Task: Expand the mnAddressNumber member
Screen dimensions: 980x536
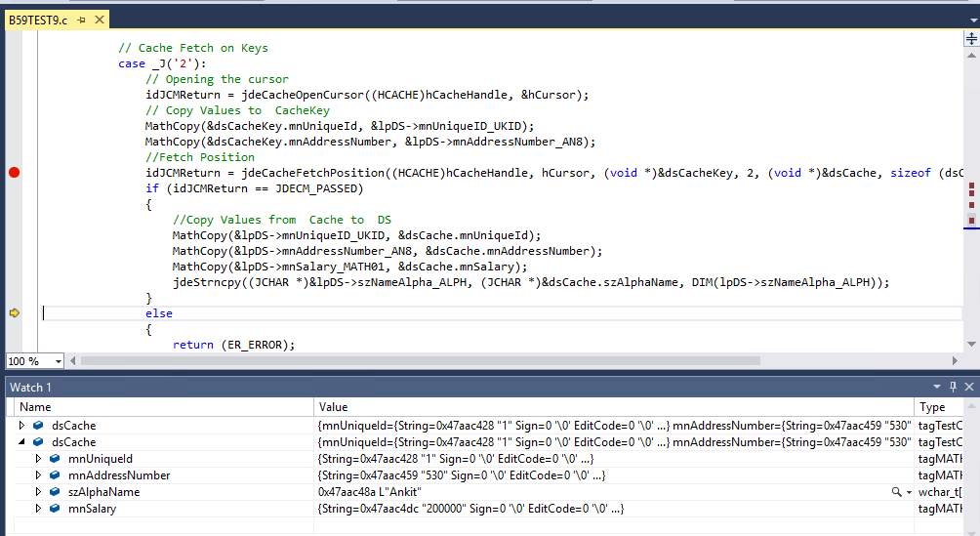Action: click(x=38, y=475)
